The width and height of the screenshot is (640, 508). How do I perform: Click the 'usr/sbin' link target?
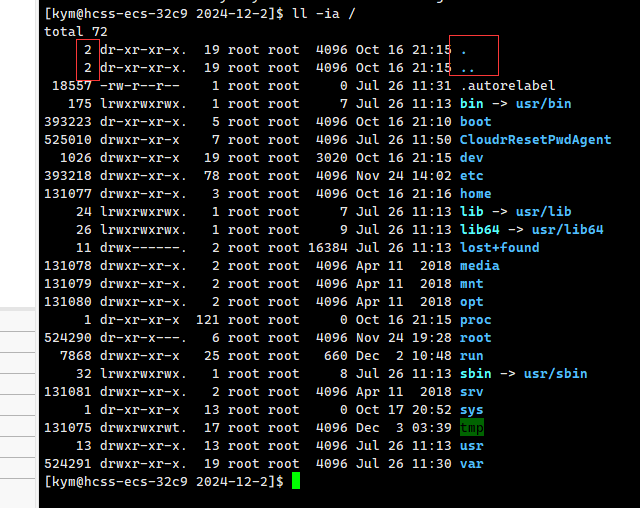coord(556,373)
